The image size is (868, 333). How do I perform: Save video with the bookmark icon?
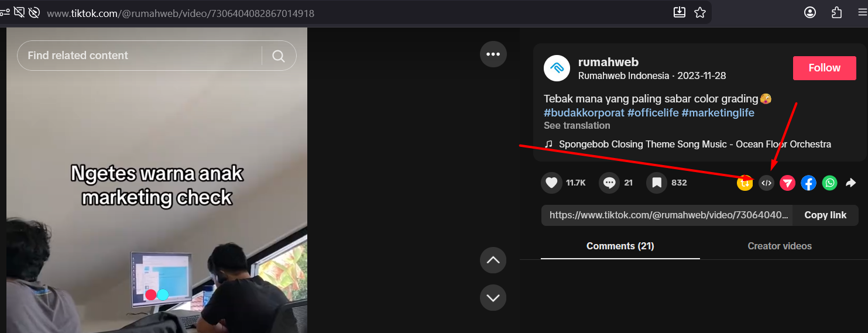tap(657, 183)
